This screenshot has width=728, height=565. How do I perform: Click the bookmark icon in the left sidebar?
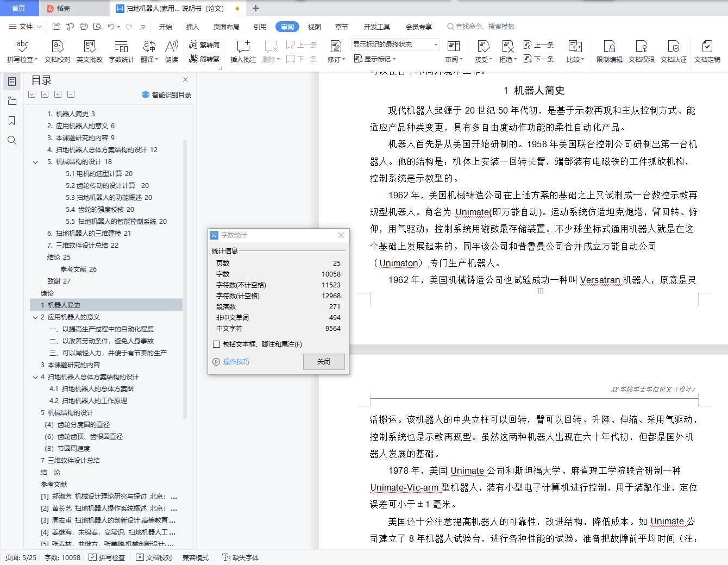[x=12, y=121]
